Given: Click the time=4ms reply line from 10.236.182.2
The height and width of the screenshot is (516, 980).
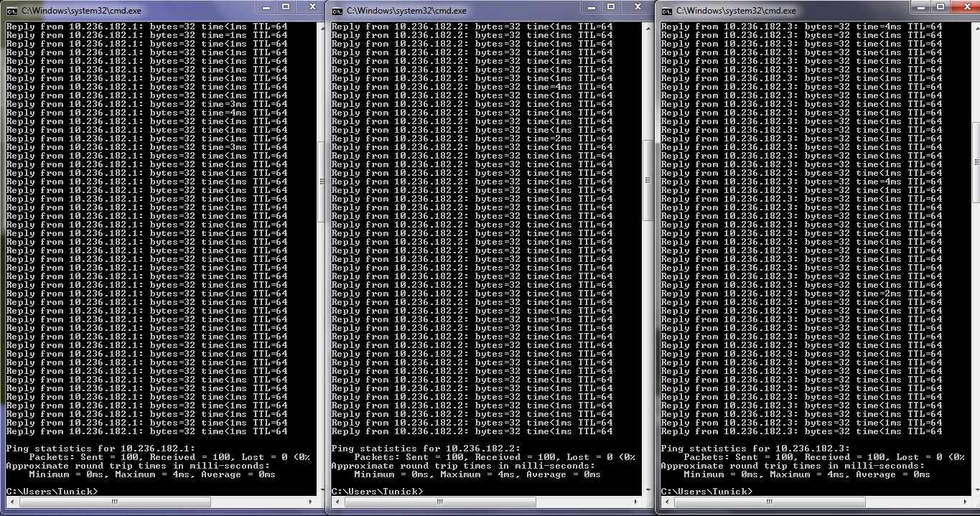Looking at the screenshot, I should (x=472, y=87).
